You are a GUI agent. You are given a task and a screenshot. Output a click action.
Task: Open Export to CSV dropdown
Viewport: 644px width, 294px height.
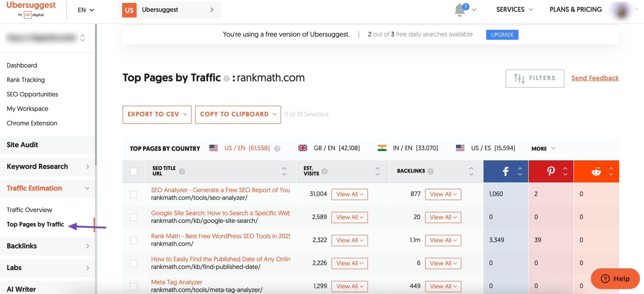(157, 114)
